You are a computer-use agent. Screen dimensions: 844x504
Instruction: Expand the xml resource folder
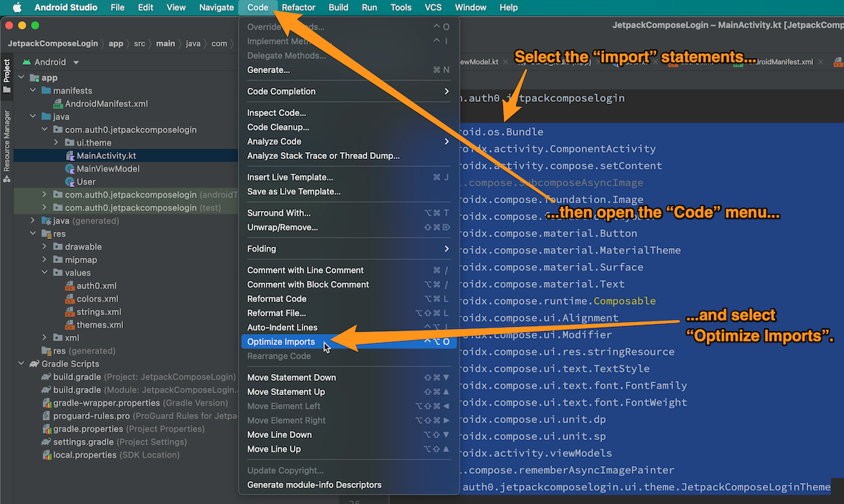click(x=44, y=338)
